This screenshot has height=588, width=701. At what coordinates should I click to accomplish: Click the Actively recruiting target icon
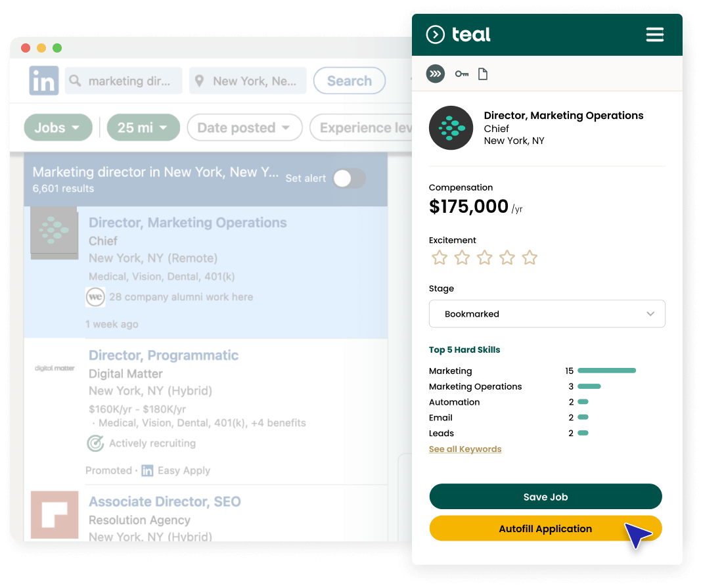click(95, 443)
